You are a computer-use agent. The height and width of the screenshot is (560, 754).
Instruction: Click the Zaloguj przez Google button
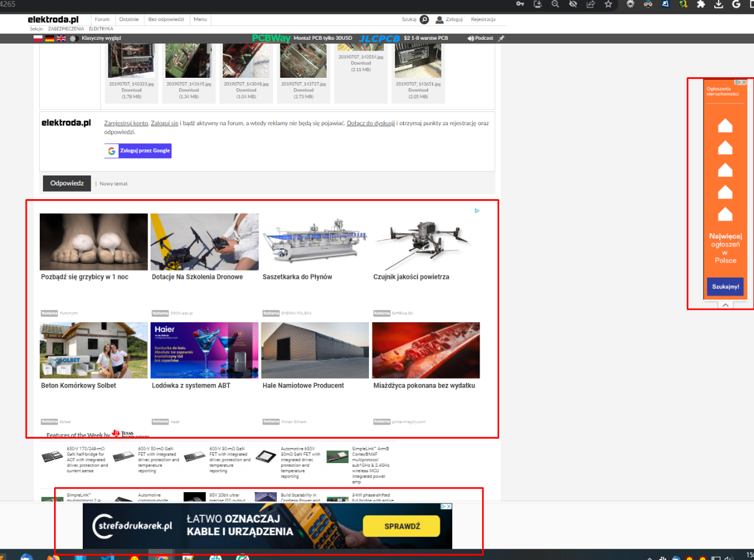click(137, 151)
